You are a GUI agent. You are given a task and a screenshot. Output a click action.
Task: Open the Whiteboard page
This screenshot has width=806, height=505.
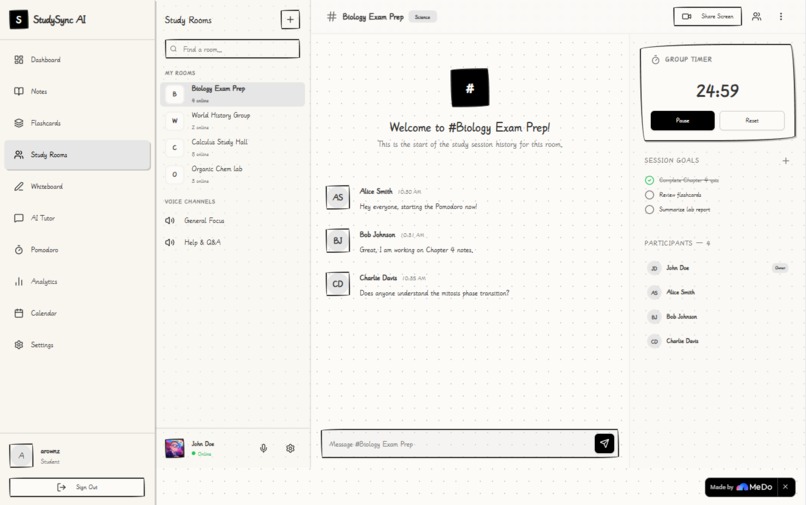tap(77, 187)
